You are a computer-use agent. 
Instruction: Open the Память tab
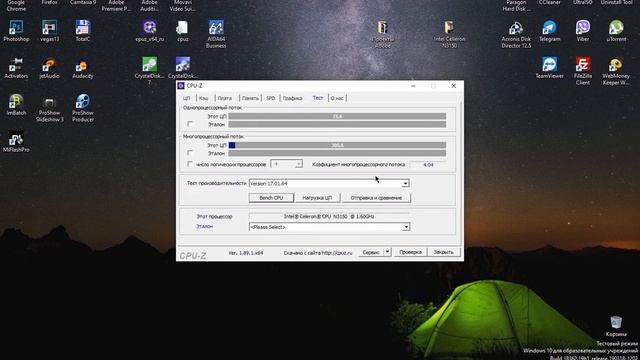click(250, 98)
